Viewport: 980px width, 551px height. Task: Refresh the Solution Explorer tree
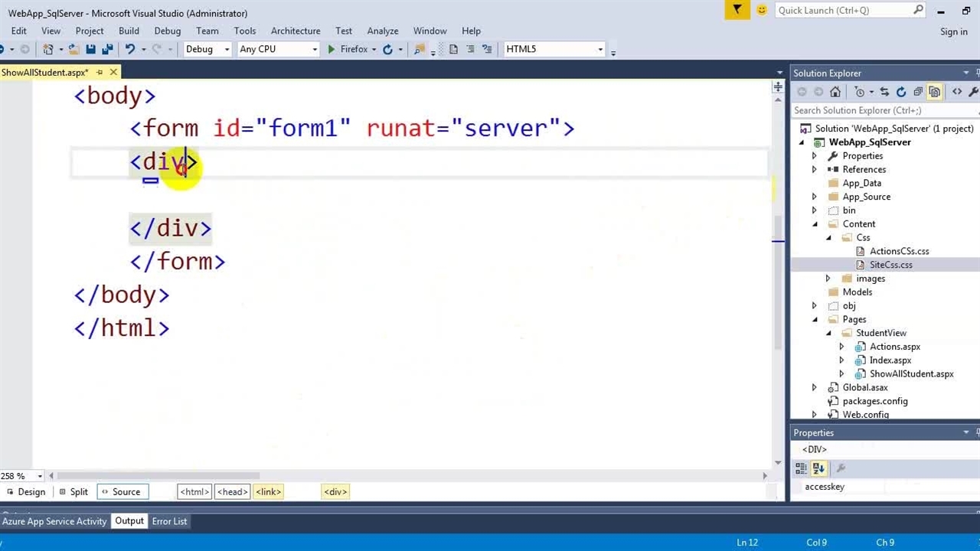click(901, 92)
